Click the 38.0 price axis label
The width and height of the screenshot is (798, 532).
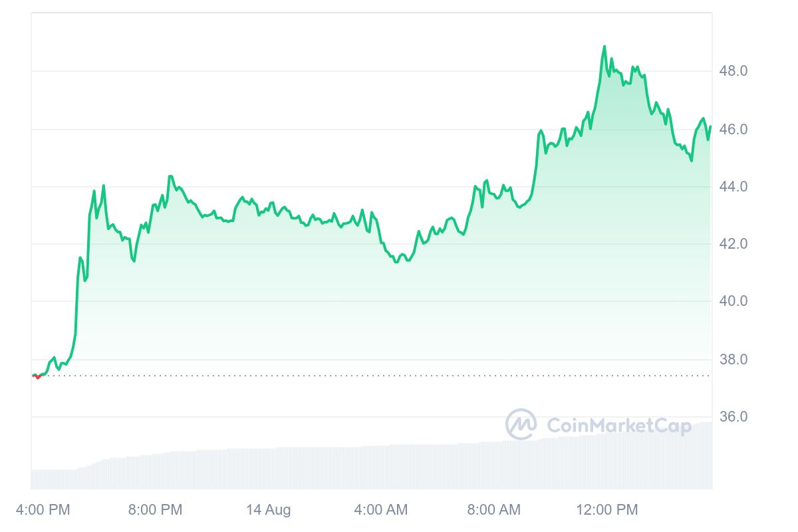point(733,360)
